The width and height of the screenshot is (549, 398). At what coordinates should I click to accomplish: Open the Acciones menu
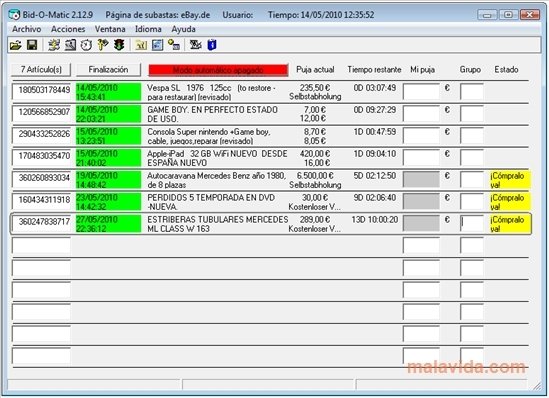tap(68, 29)
